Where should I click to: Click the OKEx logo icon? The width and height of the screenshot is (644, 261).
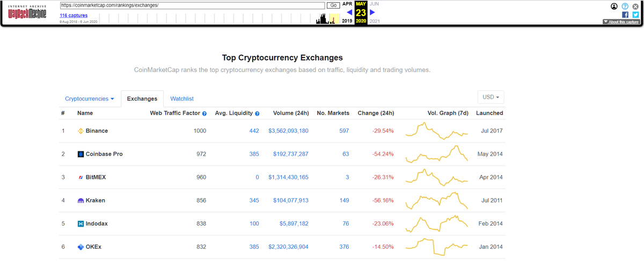click(80, 247)
